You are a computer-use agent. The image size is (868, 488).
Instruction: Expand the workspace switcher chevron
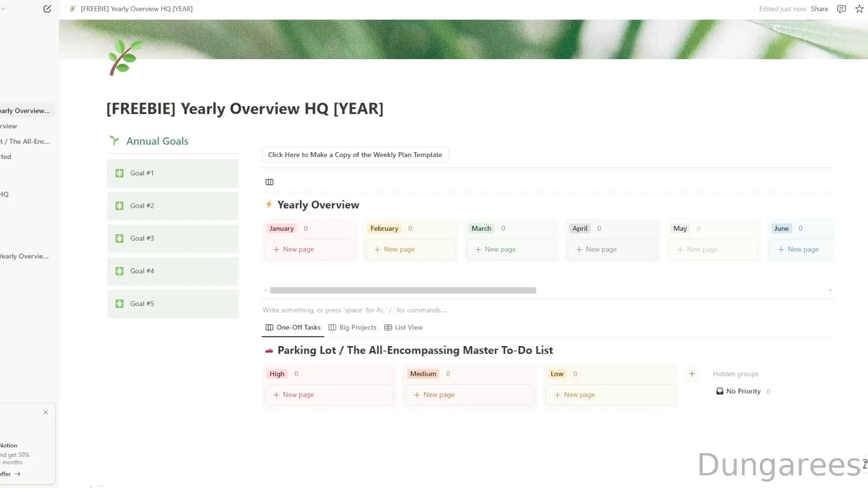pyautogui.click(x=4, y=9)
